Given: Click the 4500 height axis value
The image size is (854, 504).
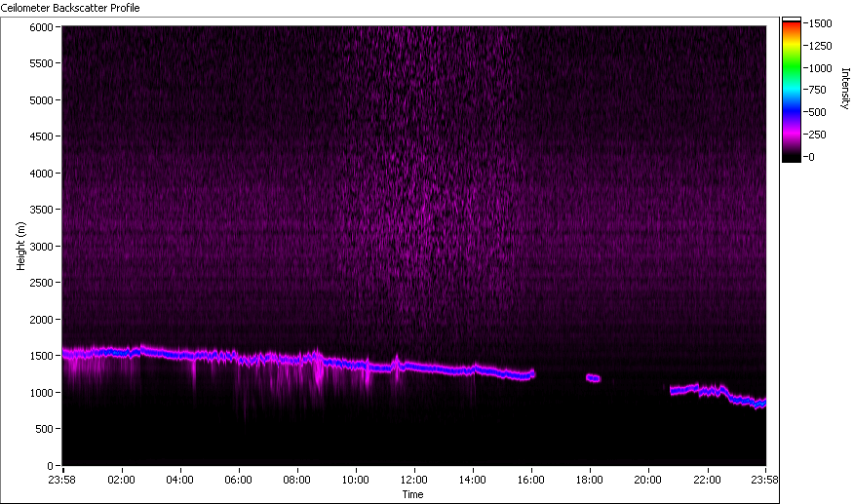Looking at the screenshot, I should click(x=41, y=136).
